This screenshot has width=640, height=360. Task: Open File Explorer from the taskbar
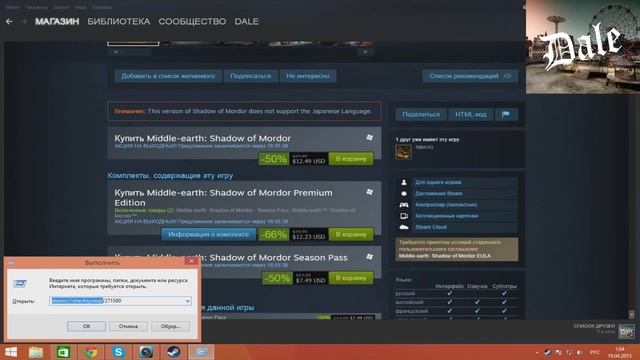(x=36, y=352)
